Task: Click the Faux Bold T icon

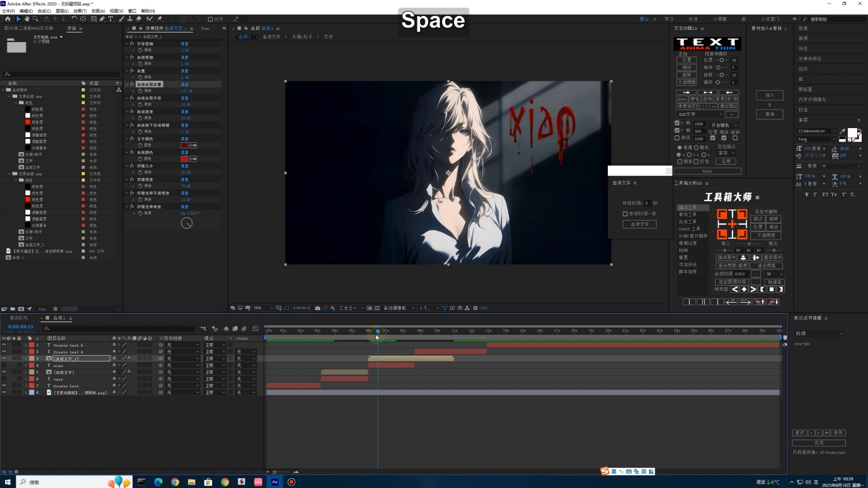Action: [806, 195]
